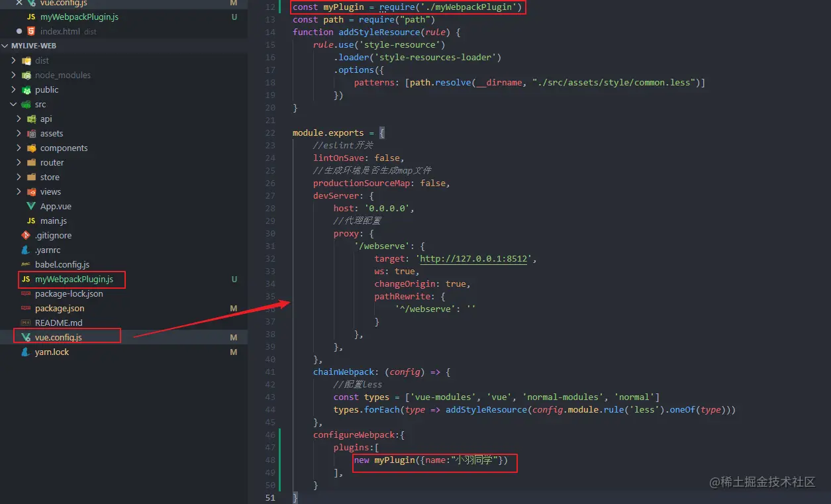The image size is (831, 504).
Task: Click JS icon of myWebpackPlugin.js above index.html
Action: point(31,17)
